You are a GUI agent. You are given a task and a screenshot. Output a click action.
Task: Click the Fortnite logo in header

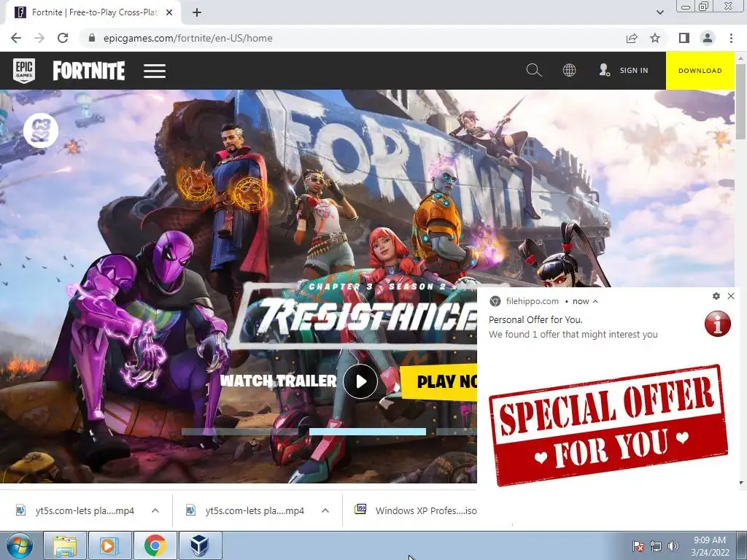(89, 71)
